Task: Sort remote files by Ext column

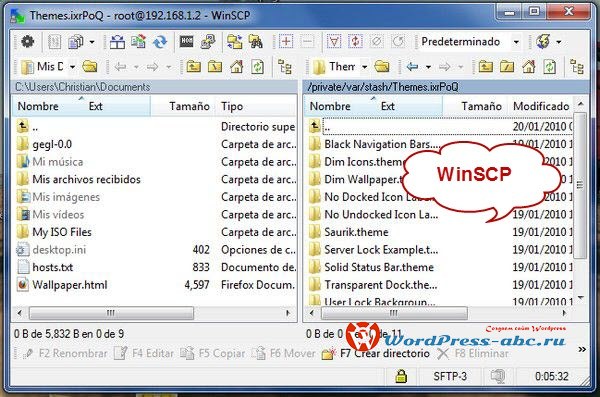Action: click(388, 106)
